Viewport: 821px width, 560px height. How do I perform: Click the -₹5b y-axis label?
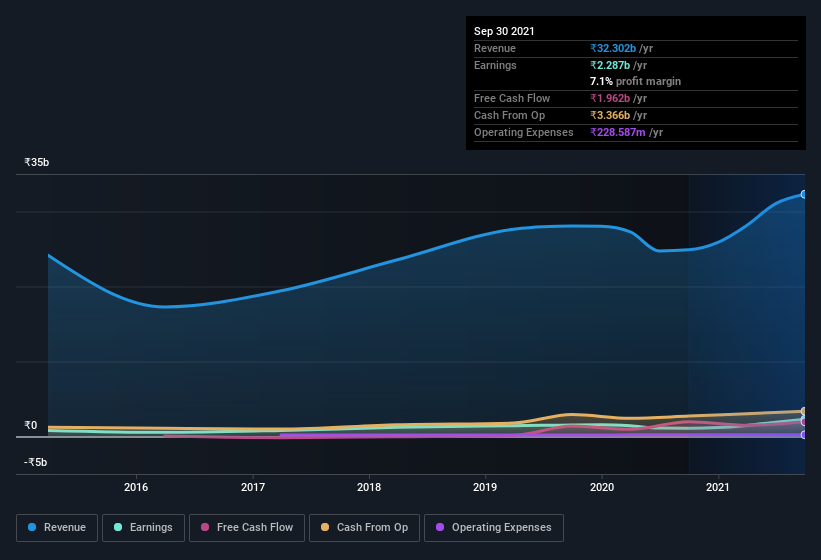point(36,462)
